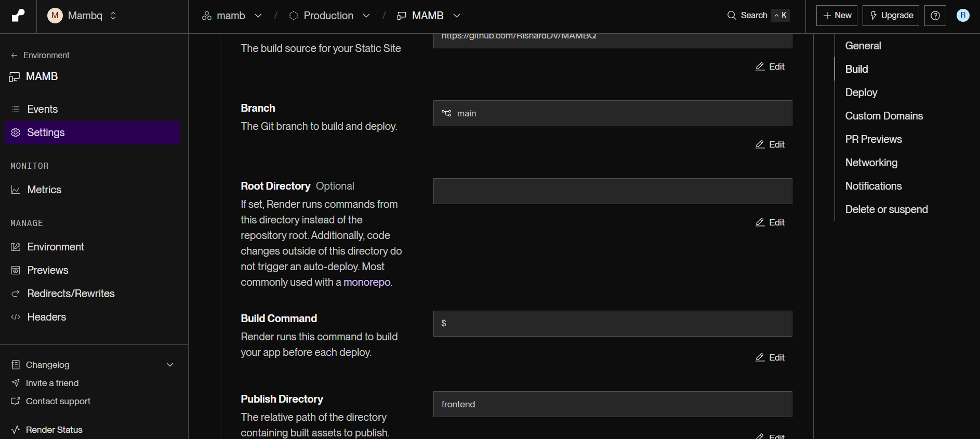Expand the MAMB service breadcrumb dropdown

pos(456,16)
